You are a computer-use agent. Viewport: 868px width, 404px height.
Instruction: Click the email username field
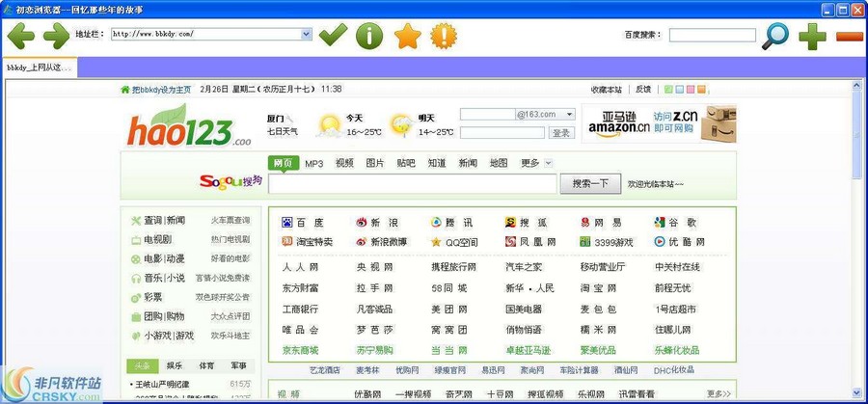(488, 115)
